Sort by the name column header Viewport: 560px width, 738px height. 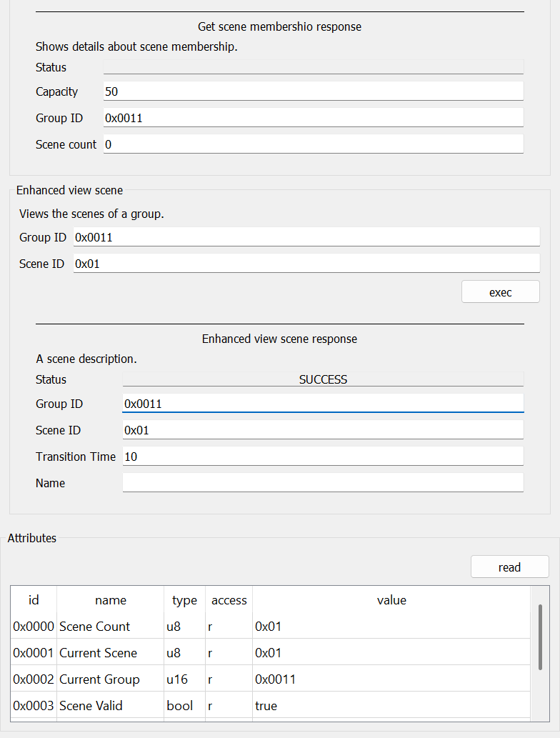pos(111,600)
